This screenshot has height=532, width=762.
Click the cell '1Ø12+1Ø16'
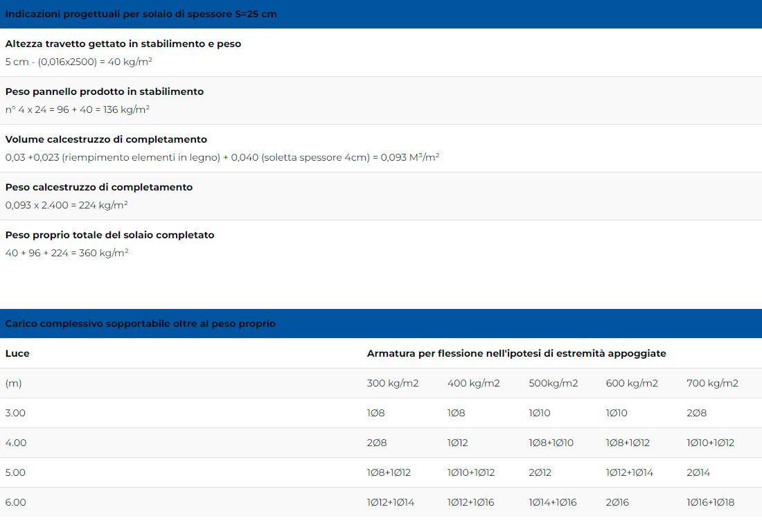[471, 502]
